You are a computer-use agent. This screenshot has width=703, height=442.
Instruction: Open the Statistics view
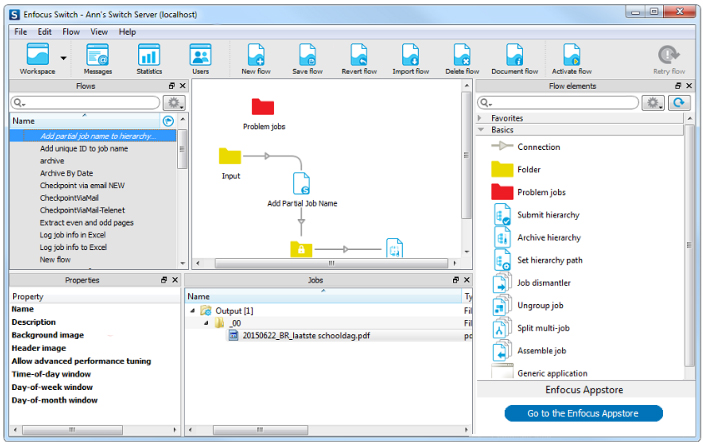[x=149, y=56]
